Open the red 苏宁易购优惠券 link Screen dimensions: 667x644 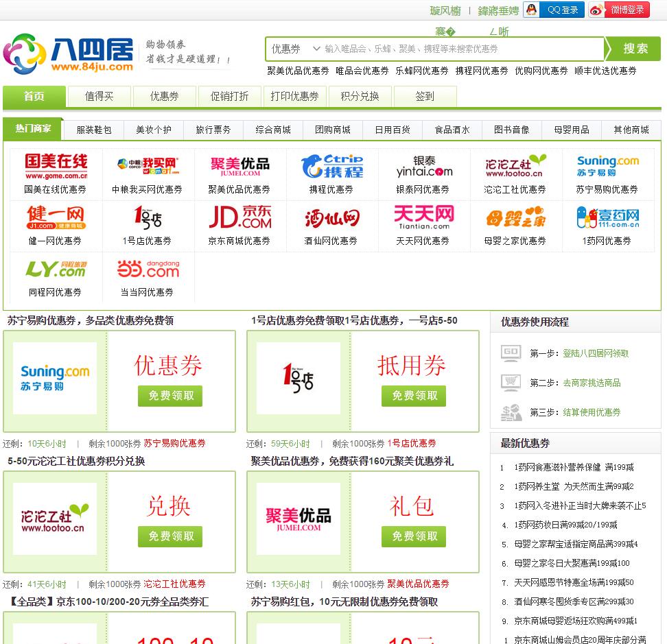click(x=174, y=443)
